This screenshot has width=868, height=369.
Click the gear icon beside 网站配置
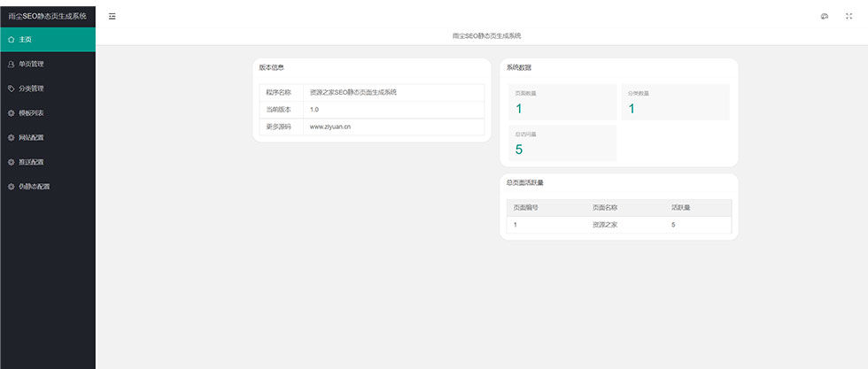(x=11, y=138)
